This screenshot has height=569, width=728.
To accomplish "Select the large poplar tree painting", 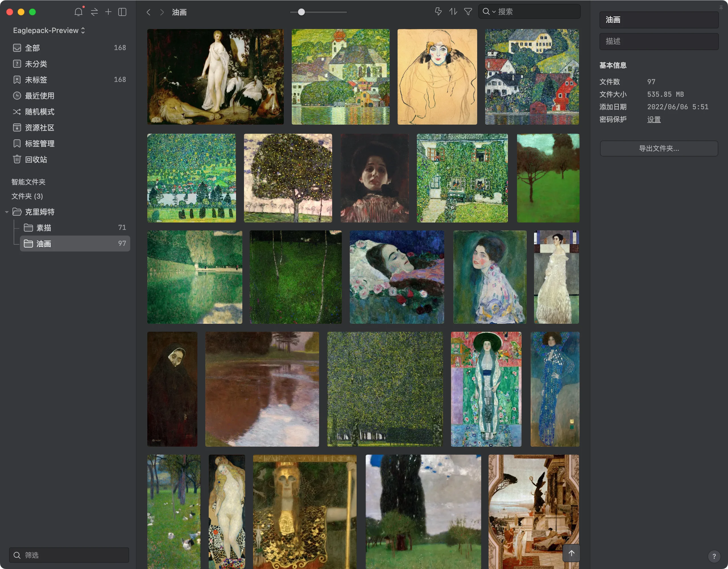I will point(423,512).
